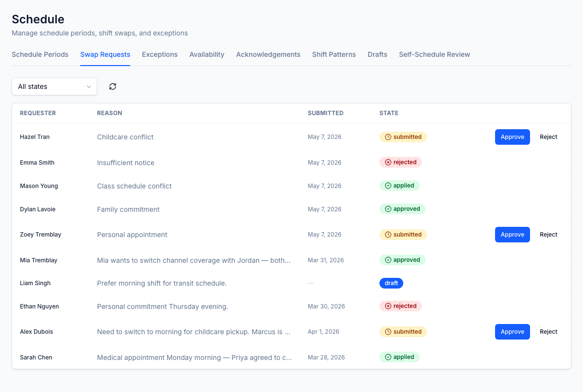Select requester name Mason Young
Image resolution: width=583 pixels, height=392 pixels.
[x=39, y=186]
